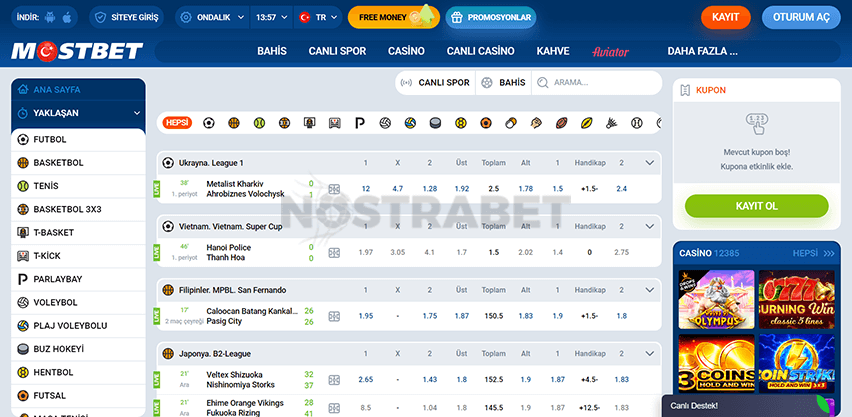Pick odds 12 for Metalist Kharkiv win
Image resolution: width=852 pixels, height=417 pixels.
pos(366,189)
